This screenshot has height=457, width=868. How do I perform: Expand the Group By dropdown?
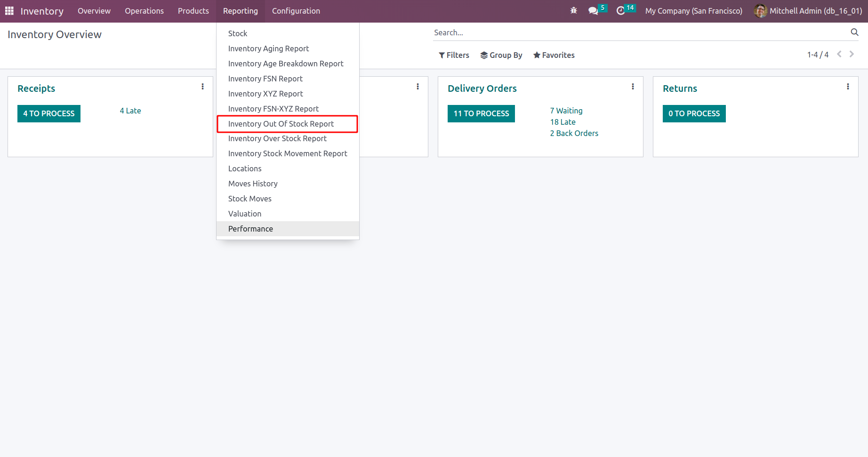pos(501,55)
